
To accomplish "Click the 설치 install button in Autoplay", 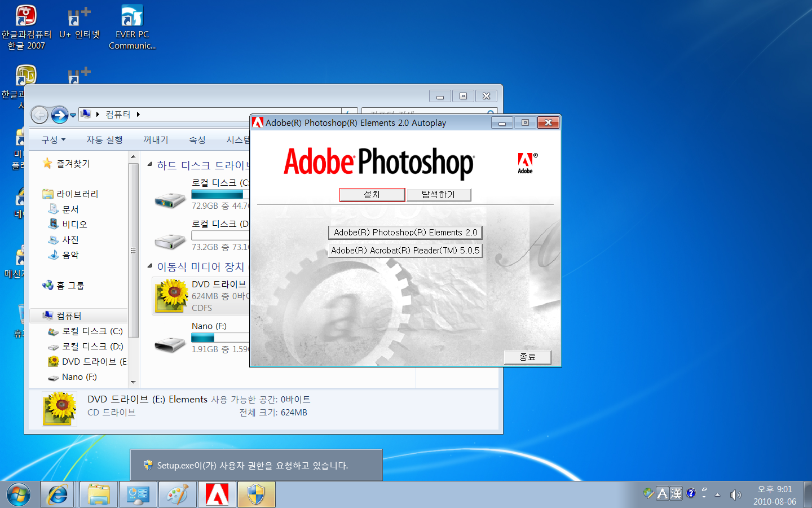I will 372,194.
